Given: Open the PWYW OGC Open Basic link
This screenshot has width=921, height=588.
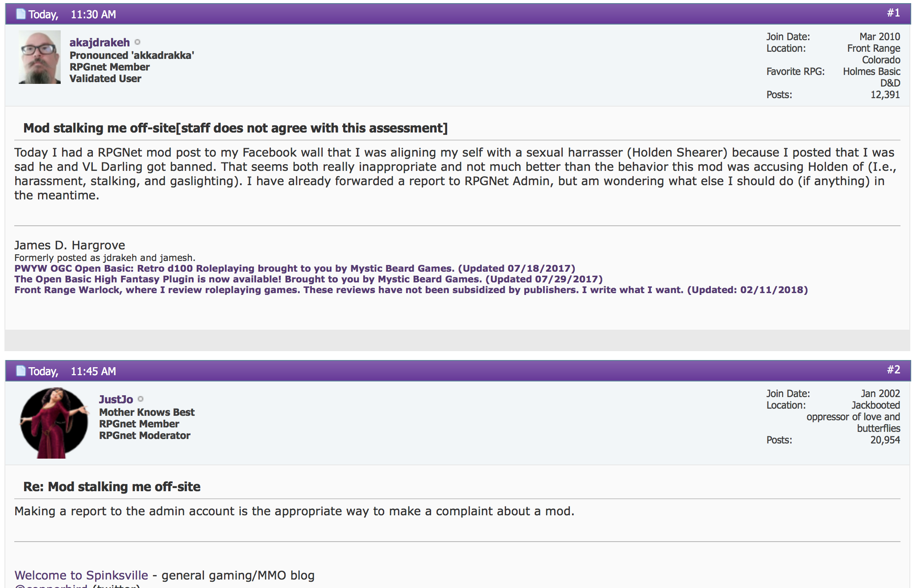Looking at the screenshot, I should (x=295, y=268).
